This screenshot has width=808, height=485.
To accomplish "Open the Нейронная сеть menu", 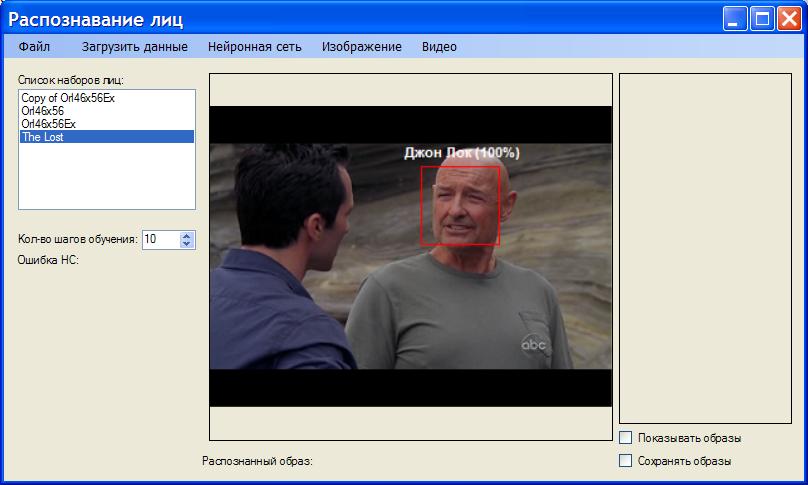I will click(255, 47).
